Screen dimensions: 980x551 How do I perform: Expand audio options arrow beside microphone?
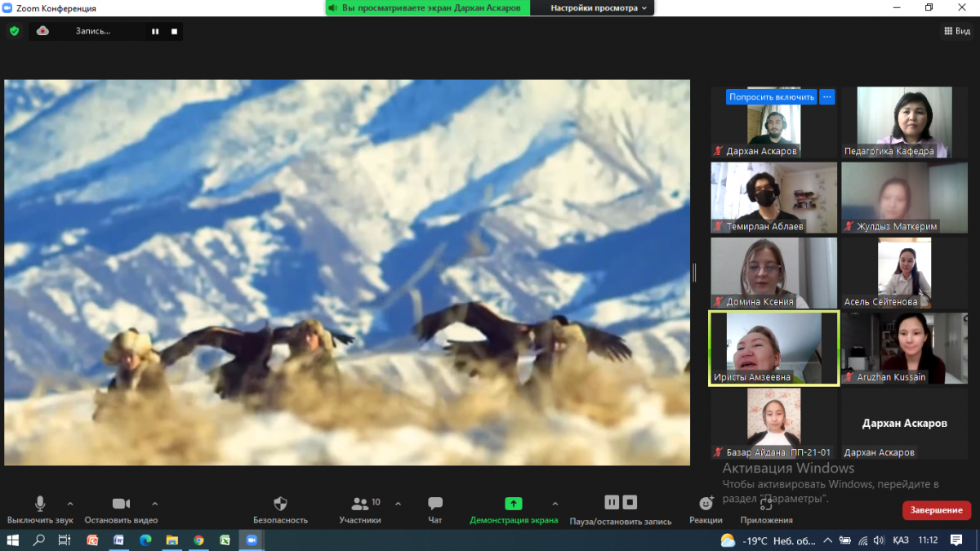pyautogui.click(x=70, y=504)
